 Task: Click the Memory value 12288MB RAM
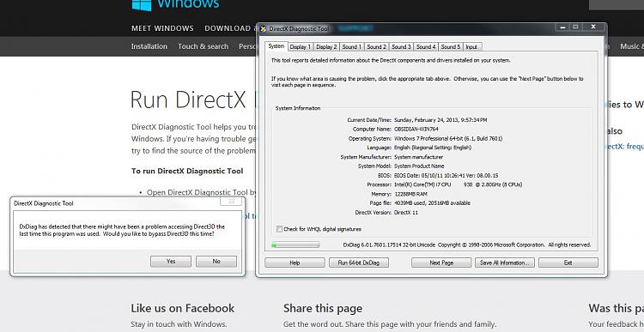(410, 194)
